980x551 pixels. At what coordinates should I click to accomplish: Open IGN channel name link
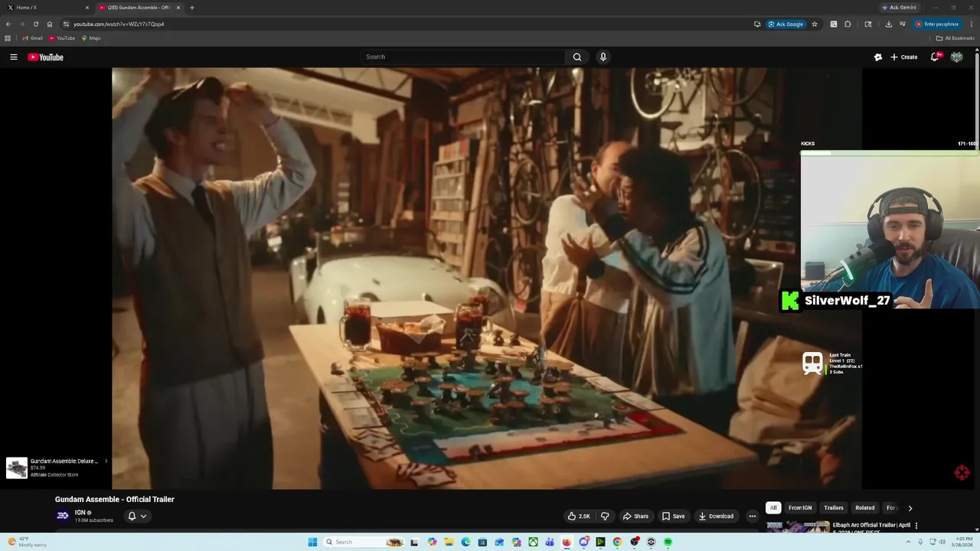point(80,513)
